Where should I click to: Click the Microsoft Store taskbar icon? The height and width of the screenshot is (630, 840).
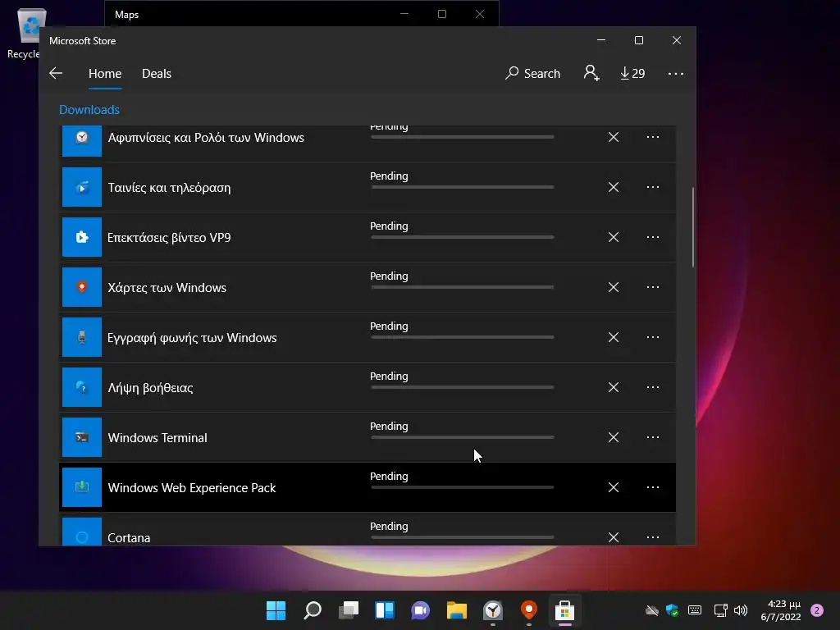coord(564,610)
